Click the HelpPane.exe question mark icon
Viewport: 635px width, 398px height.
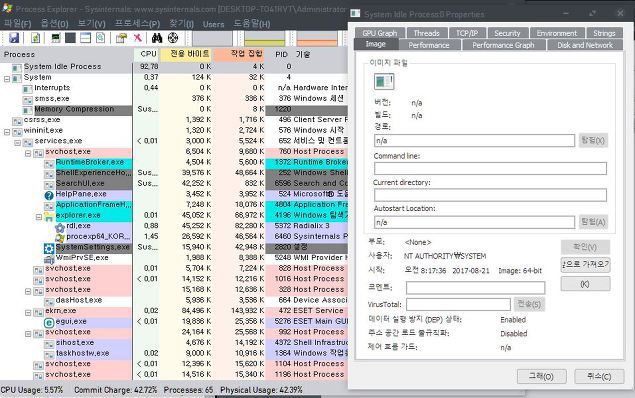click(49, 195)
